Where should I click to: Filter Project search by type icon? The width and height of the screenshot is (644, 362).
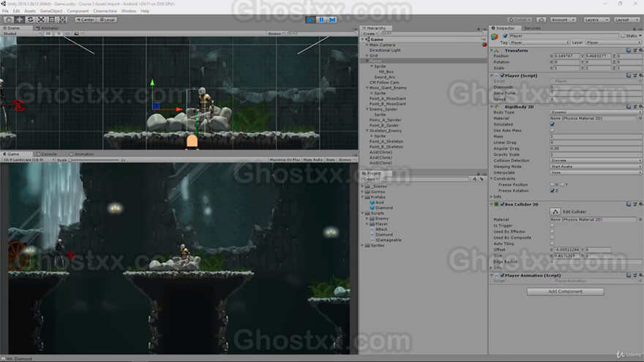(474, 179)
